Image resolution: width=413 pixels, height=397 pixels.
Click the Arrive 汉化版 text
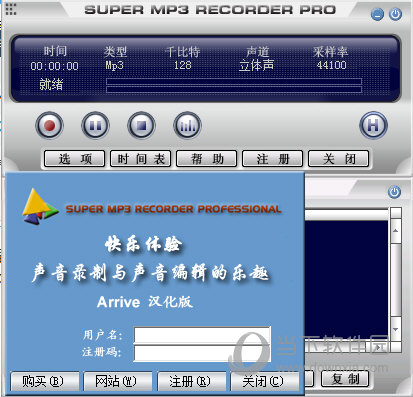145,302
